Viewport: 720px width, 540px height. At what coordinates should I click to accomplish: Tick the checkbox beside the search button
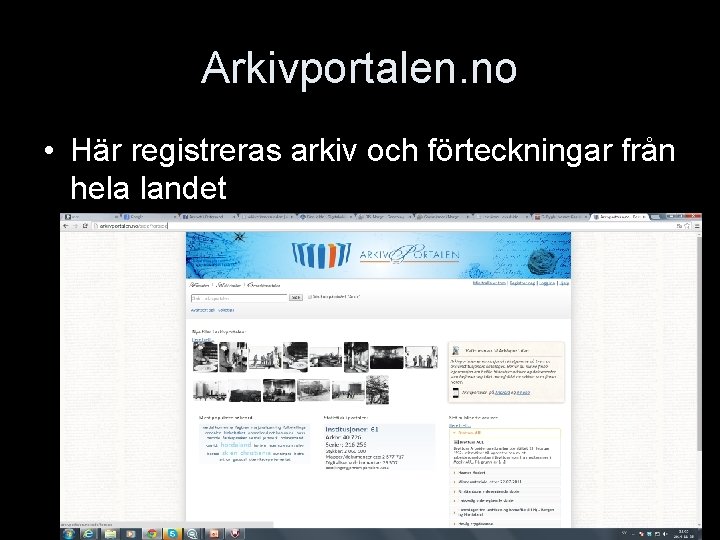(310, 297)
